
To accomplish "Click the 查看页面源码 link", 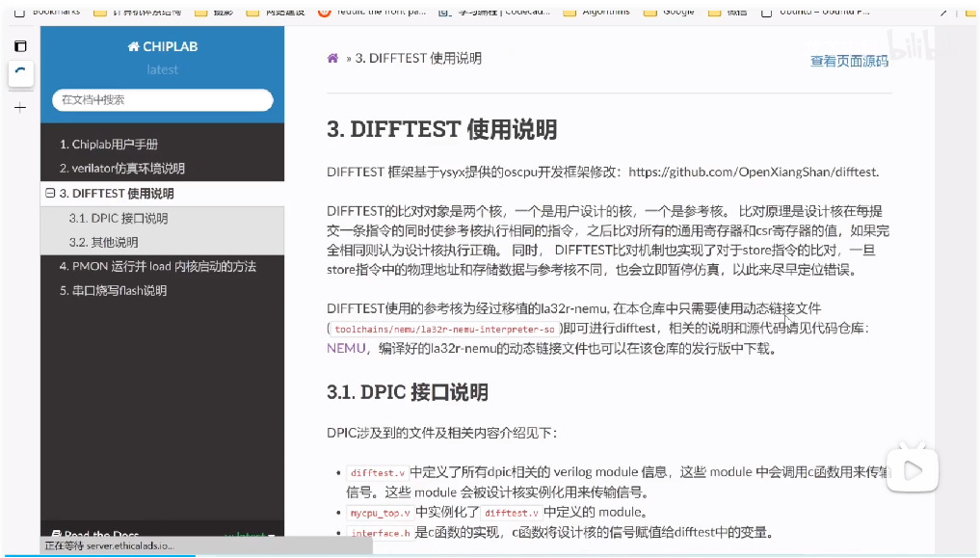I will (x=849, y=61).
